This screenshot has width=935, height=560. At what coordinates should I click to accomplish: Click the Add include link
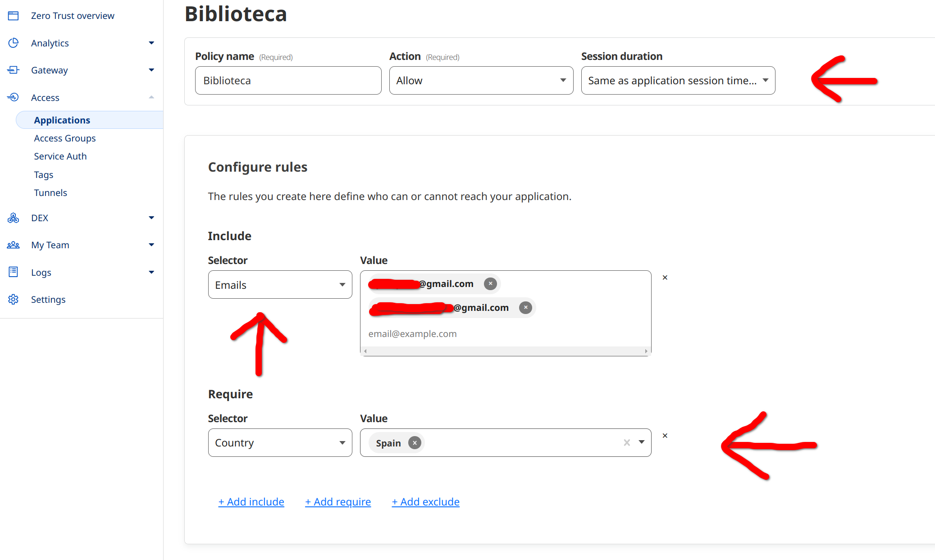coord(251,502)
